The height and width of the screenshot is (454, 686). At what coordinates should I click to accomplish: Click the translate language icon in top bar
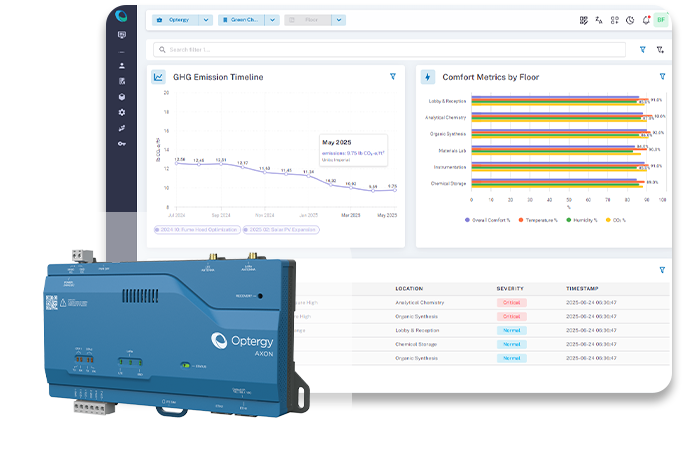599,20
